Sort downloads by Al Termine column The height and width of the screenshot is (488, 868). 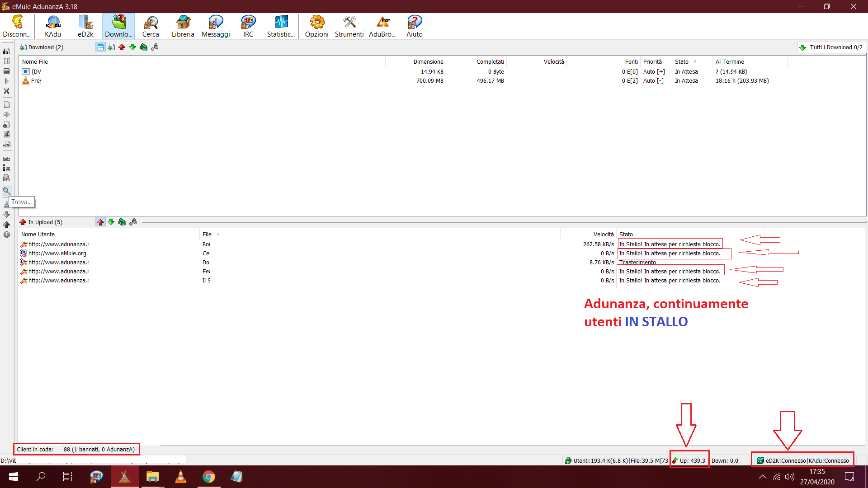coord(750,61)
